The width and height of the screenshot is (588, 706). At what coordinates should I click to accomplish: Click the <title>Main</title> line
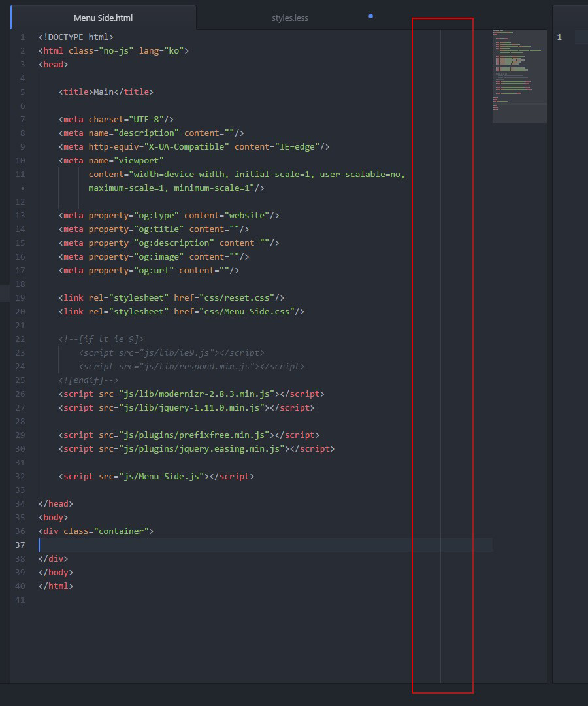click(106, 92)
